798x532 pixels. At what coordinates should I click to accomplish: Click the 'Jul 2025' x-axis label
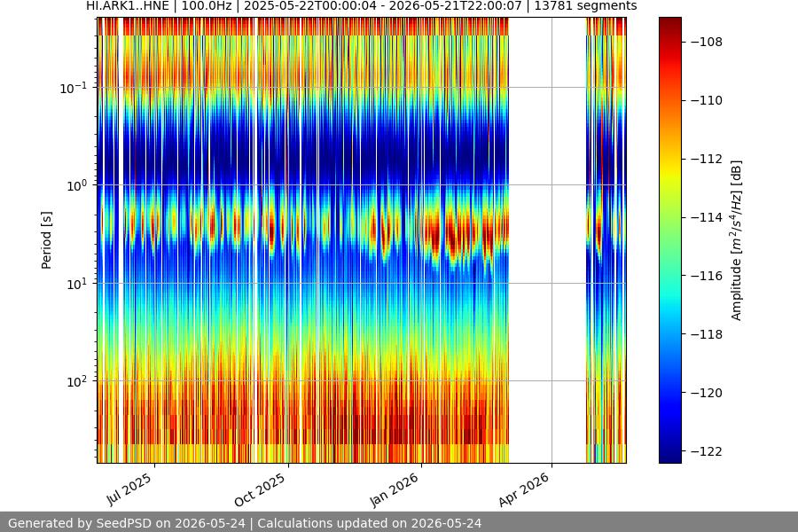[x=129, y=489]
